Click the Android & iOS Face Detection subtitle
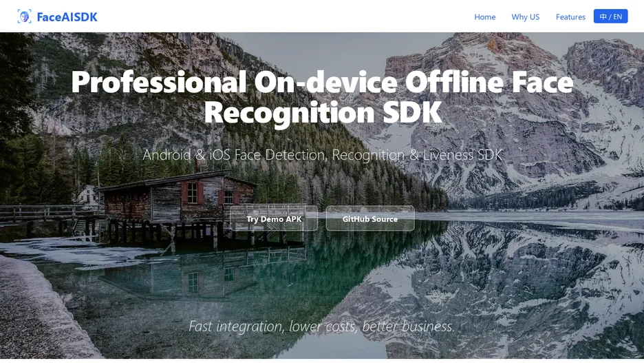644x363 pixels. tap(323, 155)
